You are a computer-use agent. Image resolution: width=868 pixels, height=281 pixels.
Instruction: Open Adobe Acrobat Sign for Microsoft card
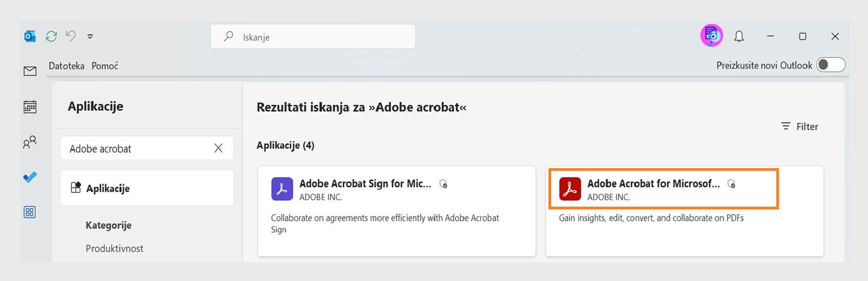397,211
